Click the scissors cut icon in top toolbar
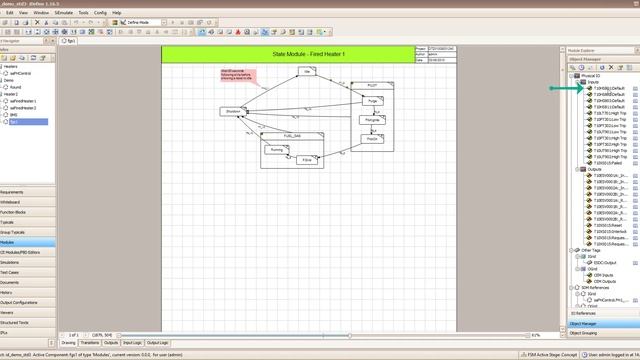 point(46,22)
